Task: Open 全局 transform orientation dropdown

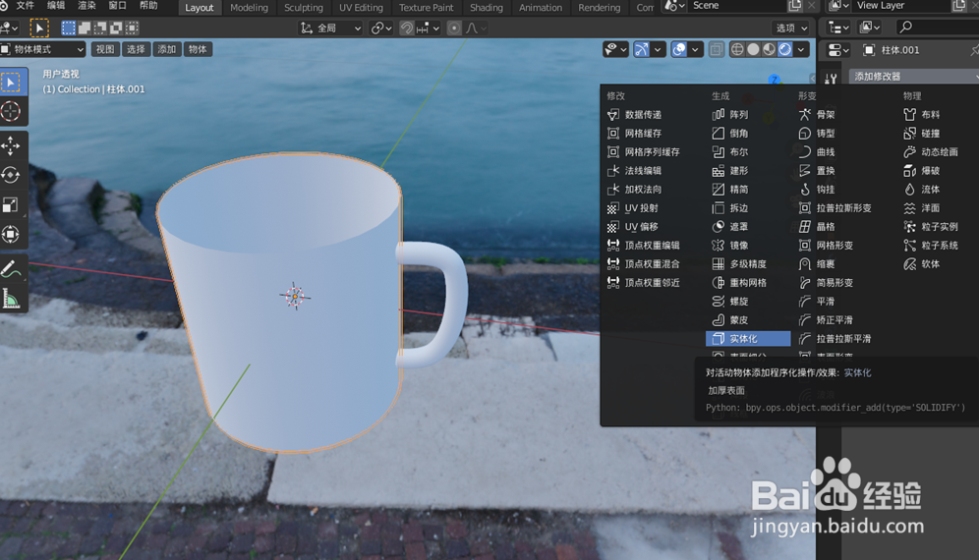Action: pos(331,28)
